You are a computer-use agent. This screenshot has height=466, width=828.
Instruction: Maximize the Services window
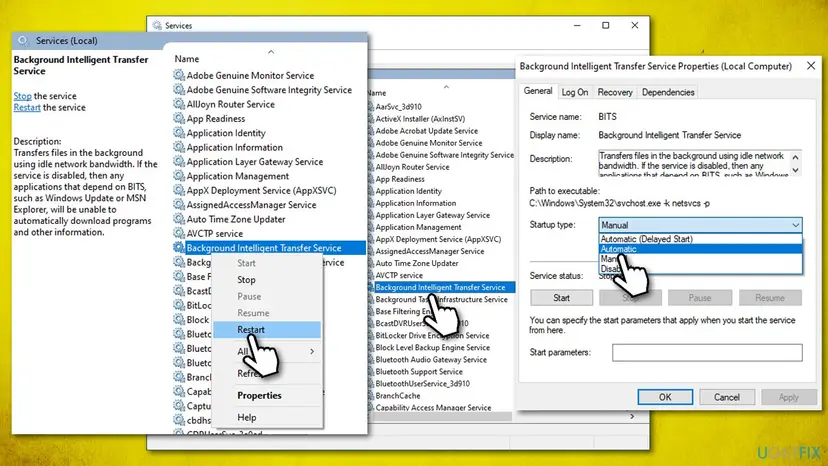pos(606,25)
